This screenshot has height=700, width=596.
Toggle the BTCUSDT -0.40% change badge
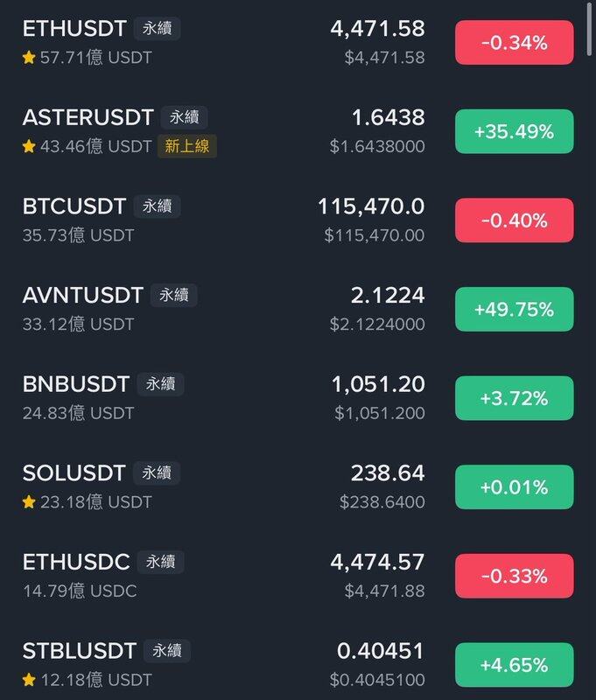515,220
